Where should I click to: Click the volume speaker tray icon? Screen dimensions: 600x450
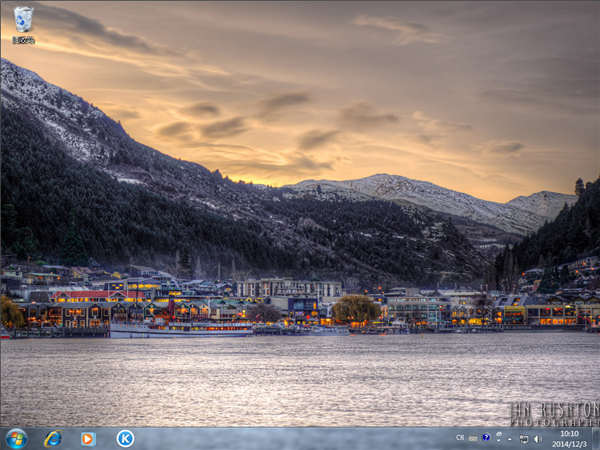tap(537, 438)
